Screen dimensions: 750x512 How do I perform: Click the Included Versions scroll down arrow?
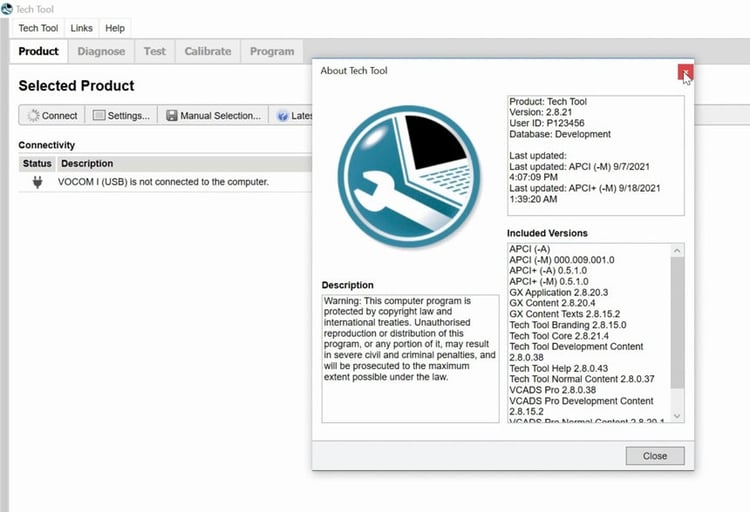pos(677,416)
